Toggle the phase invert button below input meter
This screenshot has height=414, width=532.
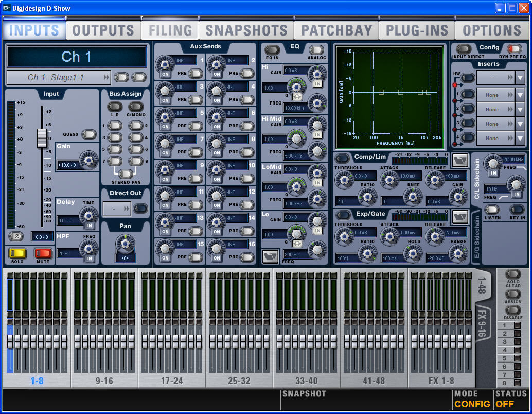point(16,236)
